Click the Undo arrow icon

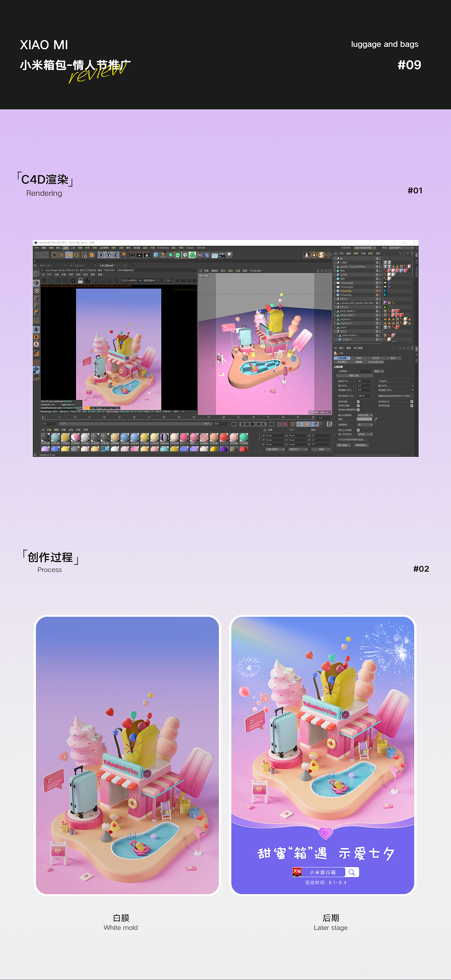tap(38, 255)
